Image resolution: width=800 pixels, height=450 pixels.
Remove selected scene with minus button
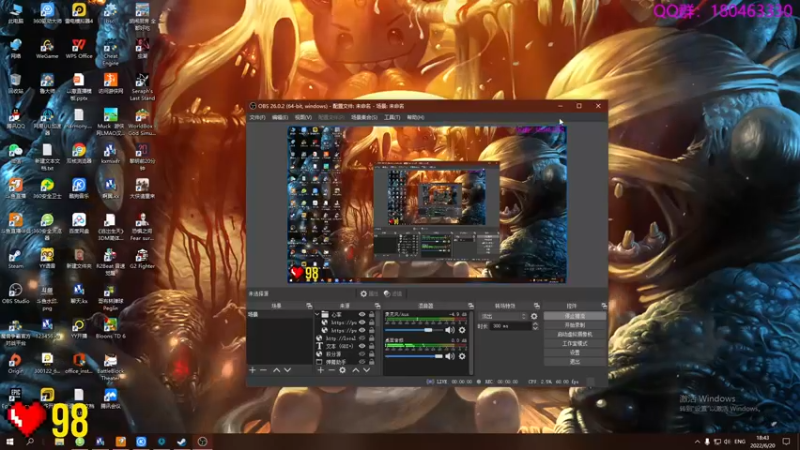(263, 370)
